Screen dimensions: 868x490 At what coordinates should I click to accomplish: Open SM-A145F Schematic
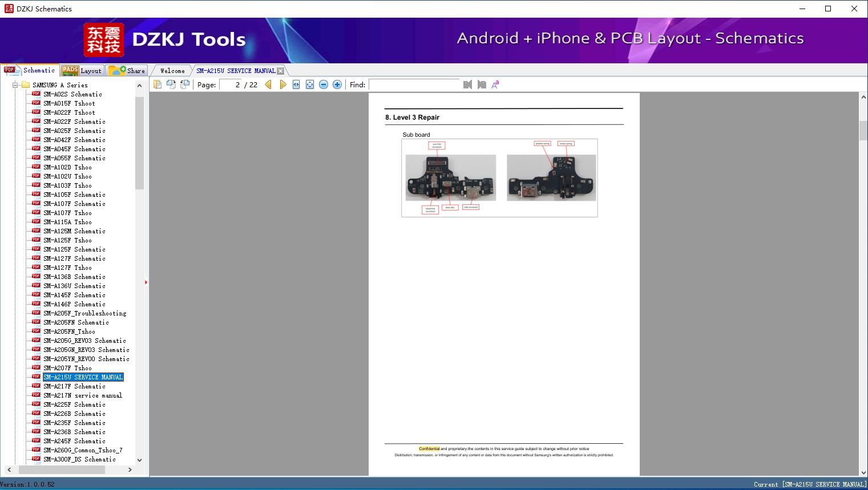(x=74, y=295)
